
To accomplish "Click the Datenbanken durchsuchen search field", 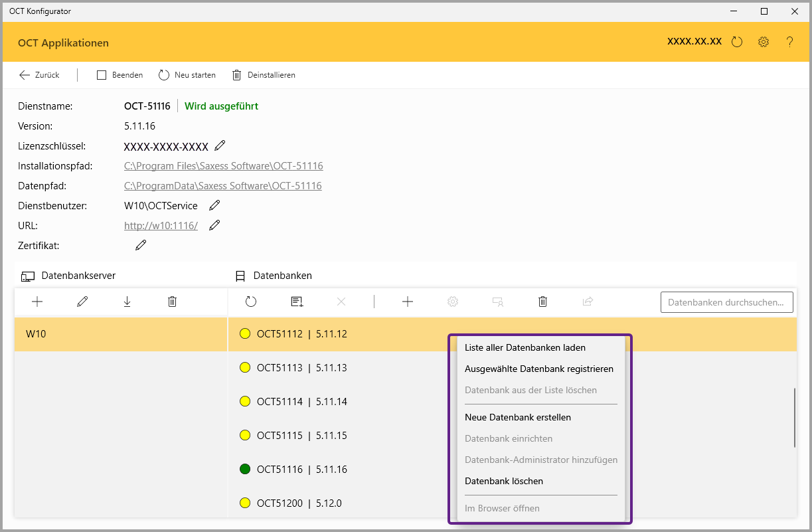I will (726, 302).
